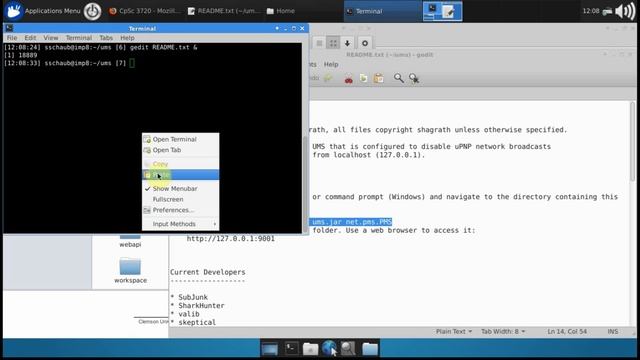Open the application finder magnifier in dock
The image size is (640, 360).
pos(348,348)
